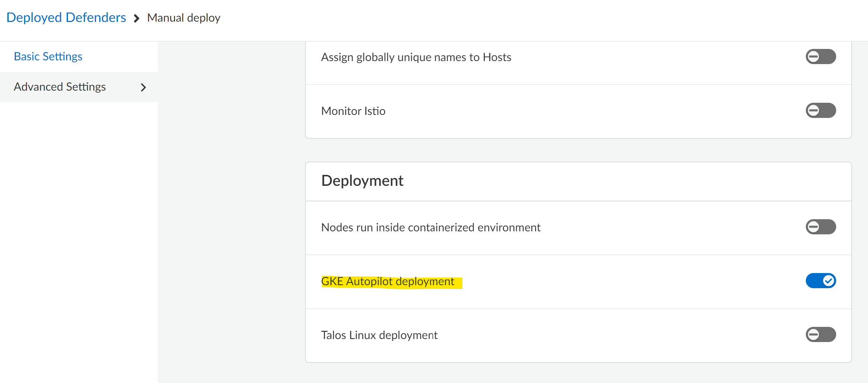This screenshot has height=383, width=868.
Task: Open the Deployed Defenders breadcrumb link
Action: coord(66,17)
